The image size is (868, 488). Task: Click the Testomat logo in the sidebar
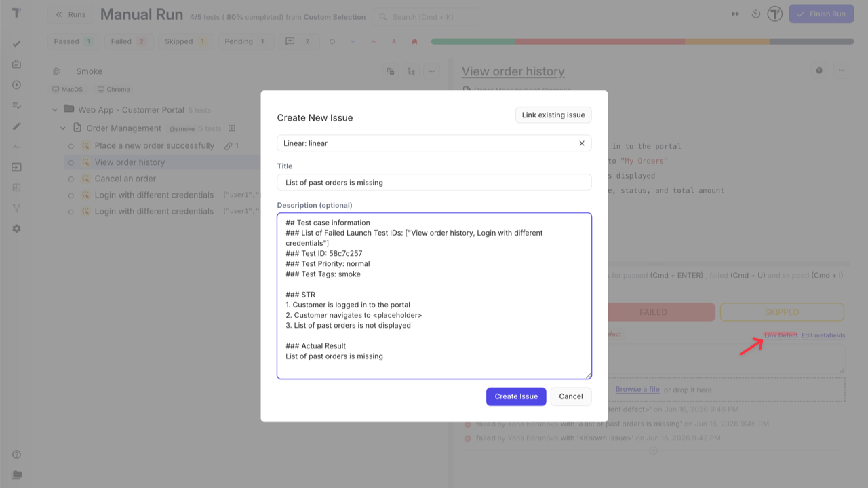16,13
